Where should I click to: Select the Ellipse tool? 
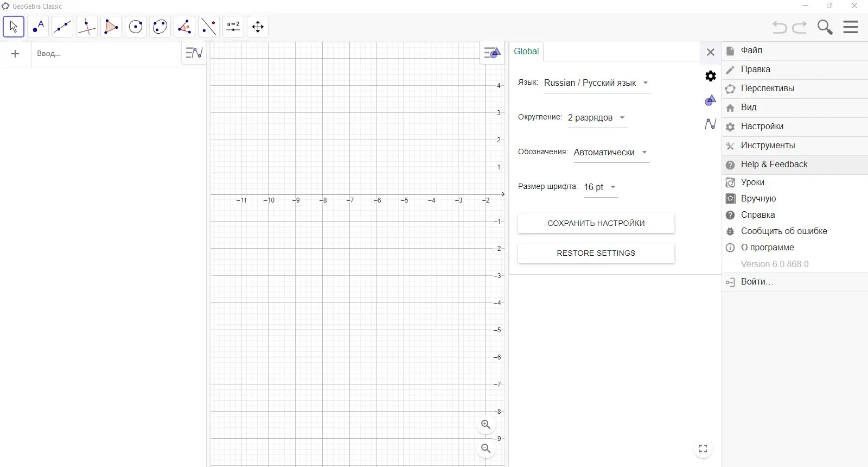pos(160,27)
